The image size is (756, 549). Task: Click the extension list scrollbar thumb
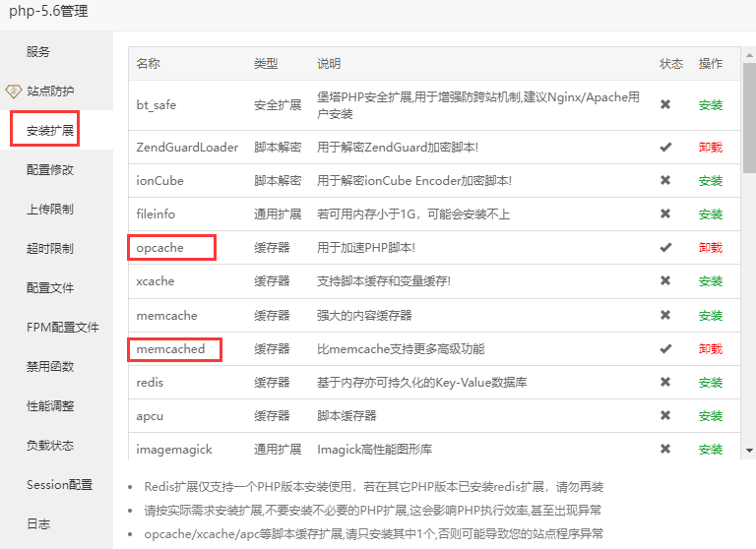click(x=750, y=118)
